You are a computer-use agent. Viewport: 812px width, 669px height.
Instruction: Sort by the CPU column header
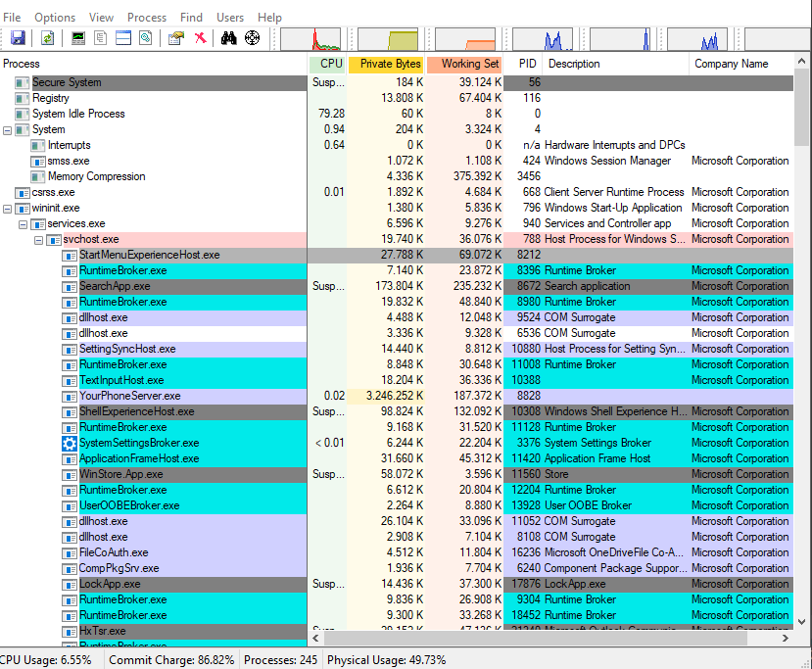tap(327, 64)
